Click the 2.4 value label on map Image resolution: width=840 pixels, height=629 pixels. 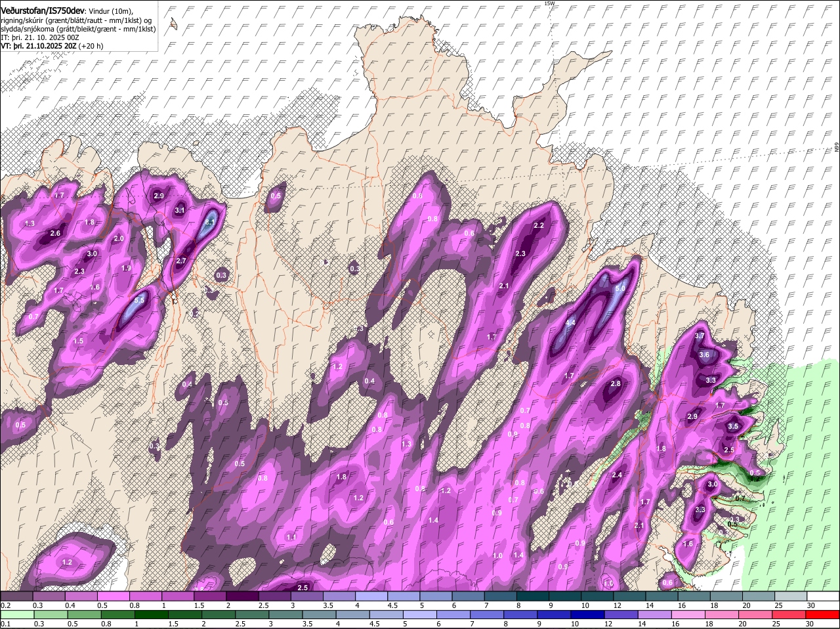point(617,475)
